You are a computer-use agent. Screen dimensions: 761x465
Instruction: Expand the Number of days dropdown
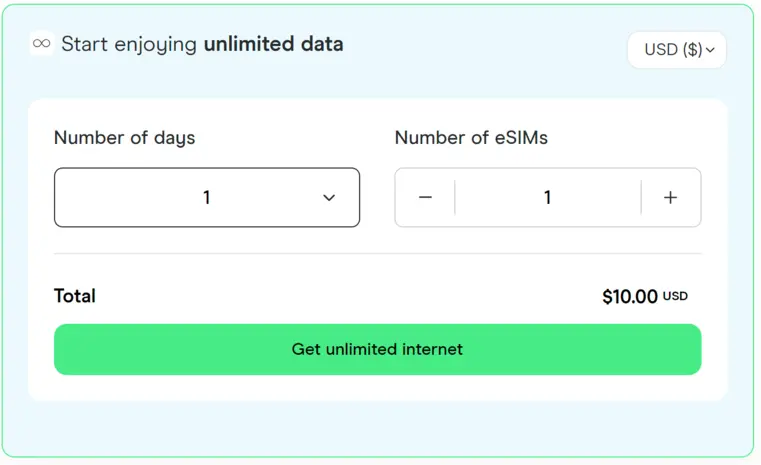tap(207, 198)
